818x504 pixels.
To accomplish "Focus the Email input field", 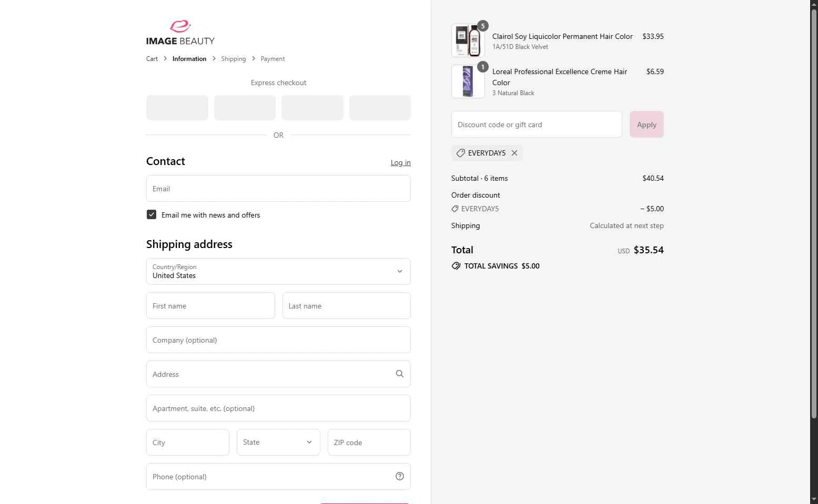I will tap(278, 188).
